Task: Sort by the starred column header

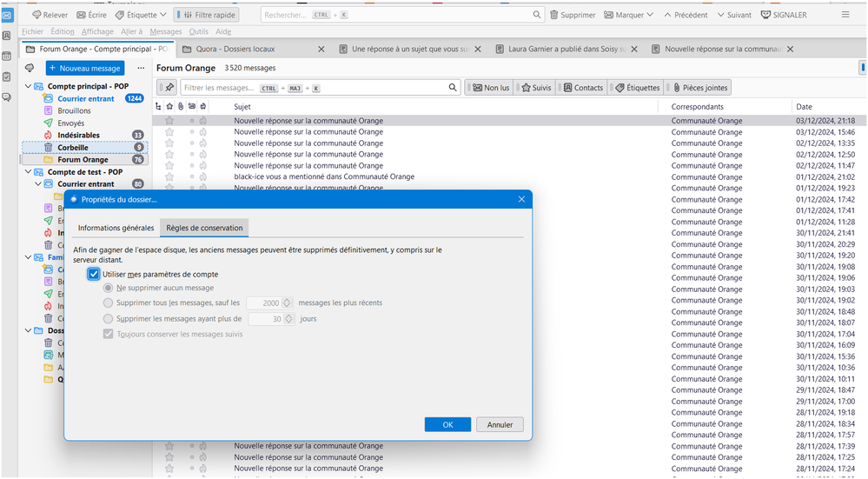Action: [169, 107]
